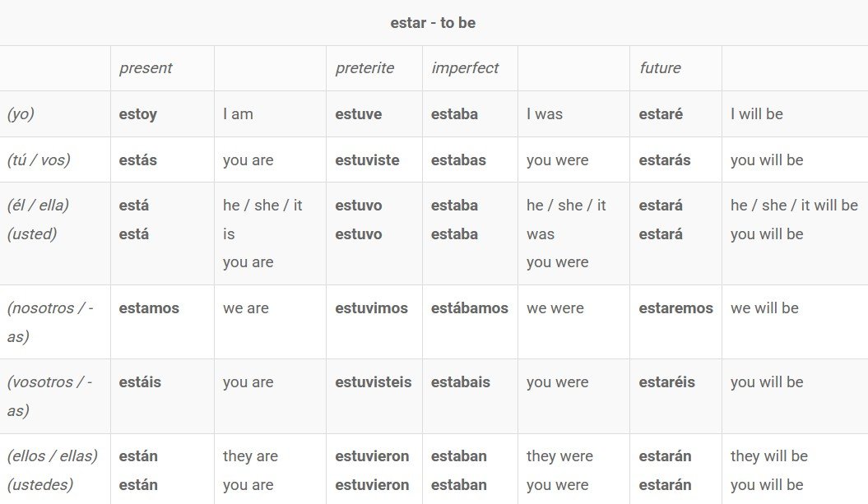
Task: Select the "(nosotros / -as)" row label
Action: click(50, 322)
